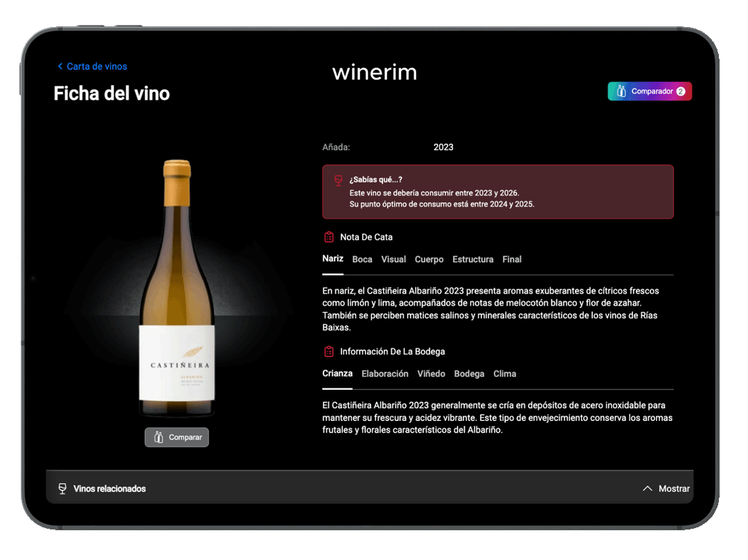Expand related wines with Mostrar
This screenshot has width=748, height=560.
[673, 489]
